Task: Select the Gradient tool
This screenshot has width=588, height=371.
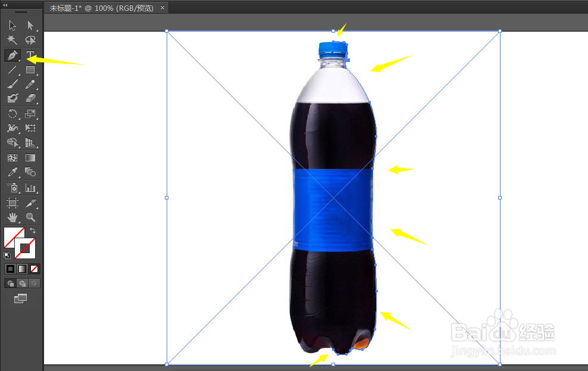Action: tap(30, 158)
